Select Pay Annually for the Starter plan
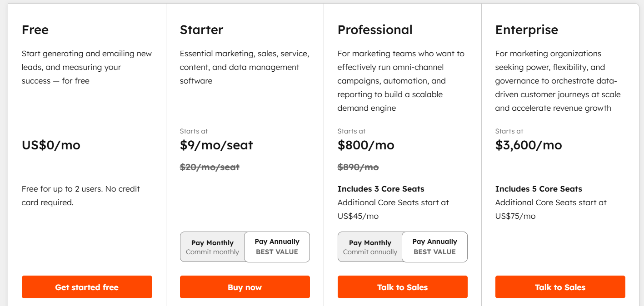 [277, 247]
